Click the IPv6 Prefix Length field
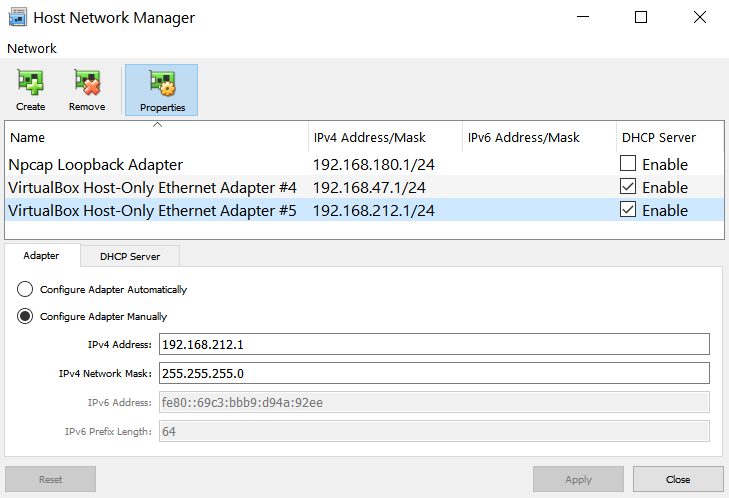Viewport: 729px width, 498px height. coord(434,431)
